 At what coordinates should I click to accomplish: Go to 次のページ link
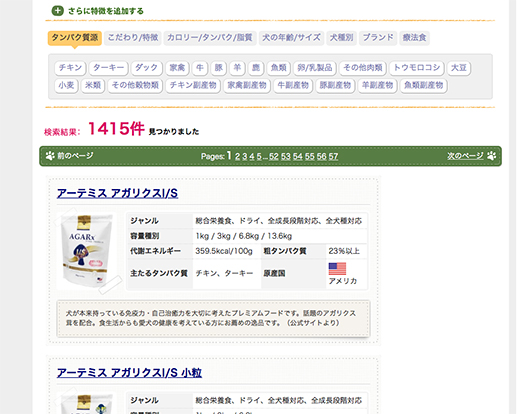(465, 156)
